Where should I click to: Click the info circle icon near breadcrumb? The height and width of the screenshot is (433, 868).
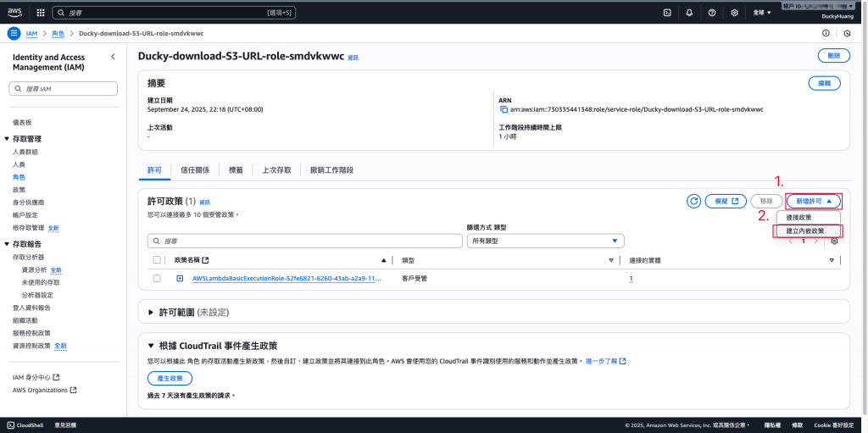[x=826, y=33]
